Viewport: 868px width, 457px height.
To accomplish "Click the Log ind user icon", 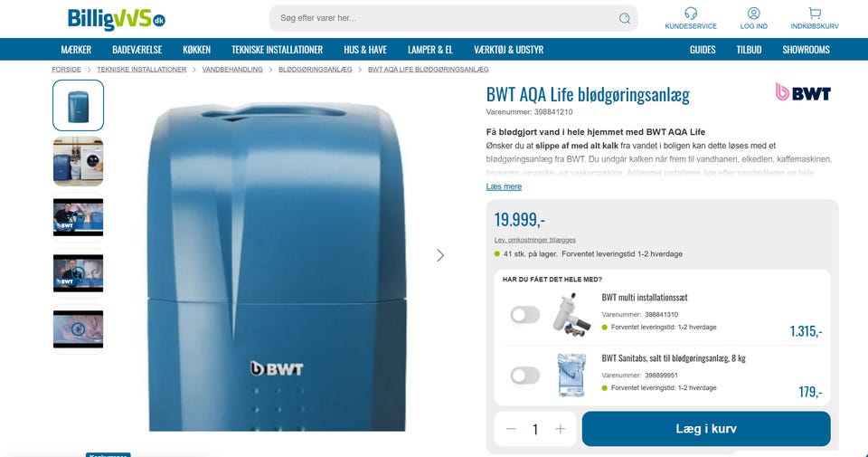I will [x=753, y=14].
